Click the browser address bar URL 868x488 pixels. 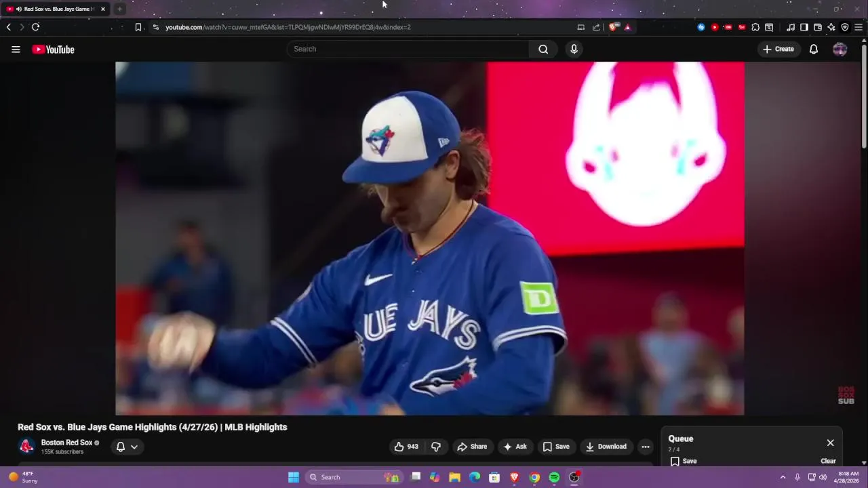point(288,27)
